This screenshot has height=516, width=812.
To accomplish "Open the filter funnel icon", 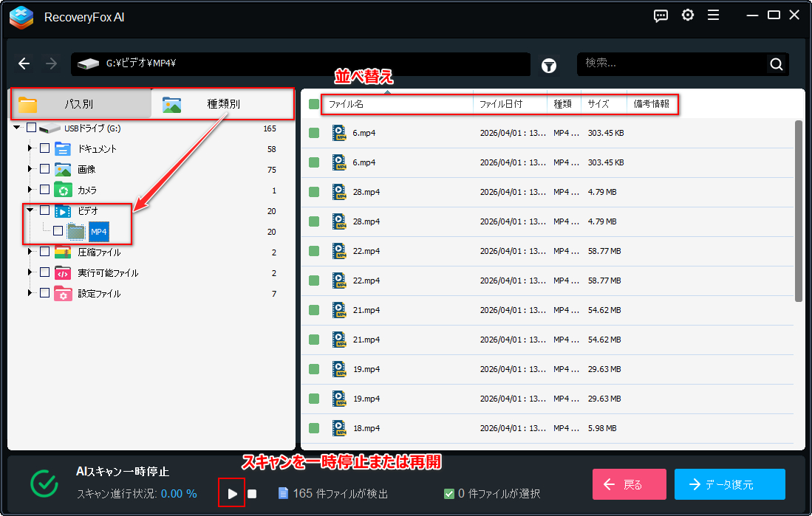I will click(x=548, y=66).
